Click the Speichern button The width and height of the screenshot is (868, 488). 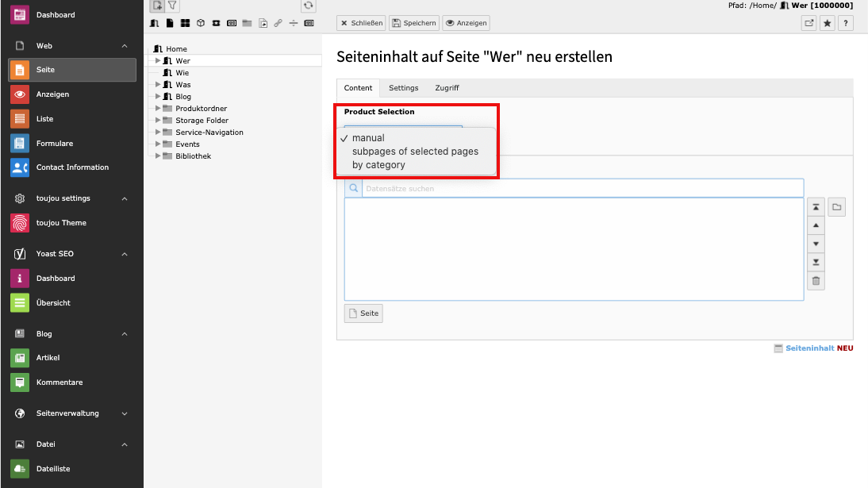coord(413,23)
